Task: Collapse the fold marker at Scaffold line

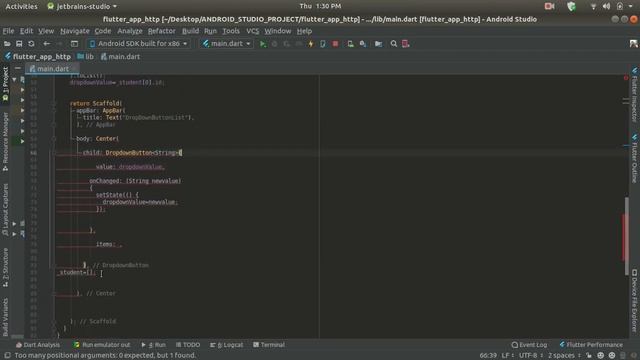Action: point(53,104)
